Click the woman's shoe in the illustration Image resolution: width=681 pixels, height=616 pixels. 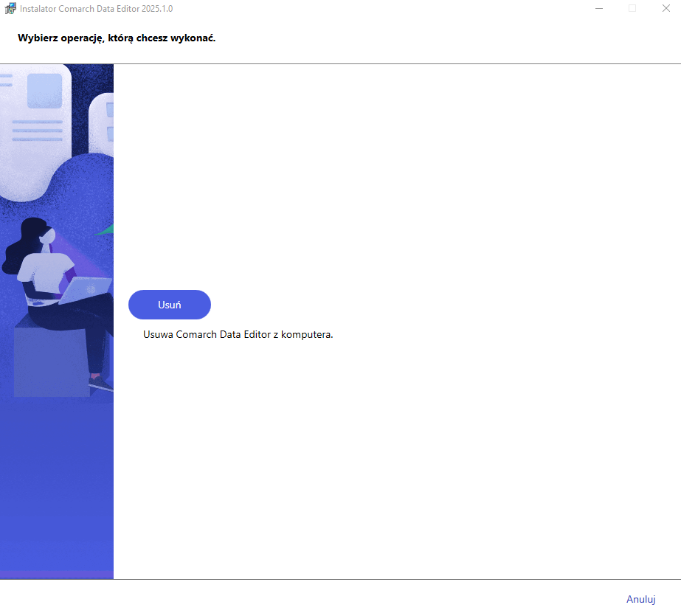(101, 382)
